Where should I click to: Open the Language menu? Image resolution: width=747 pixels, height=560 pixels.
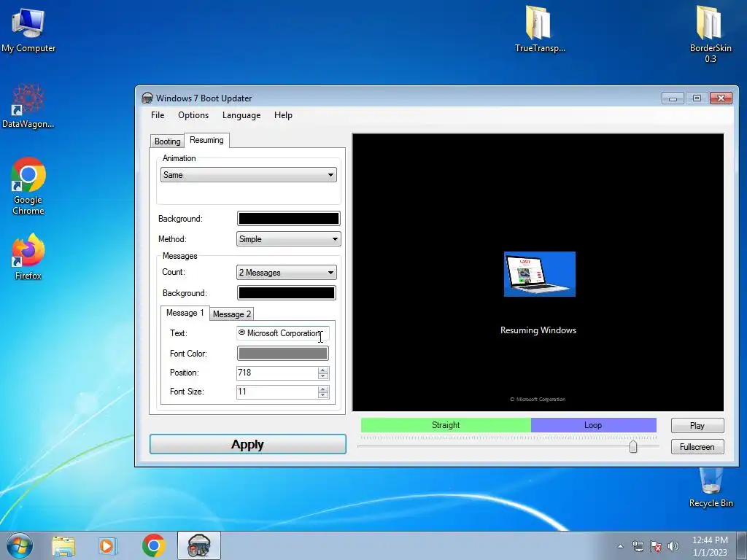click(241, 115)
